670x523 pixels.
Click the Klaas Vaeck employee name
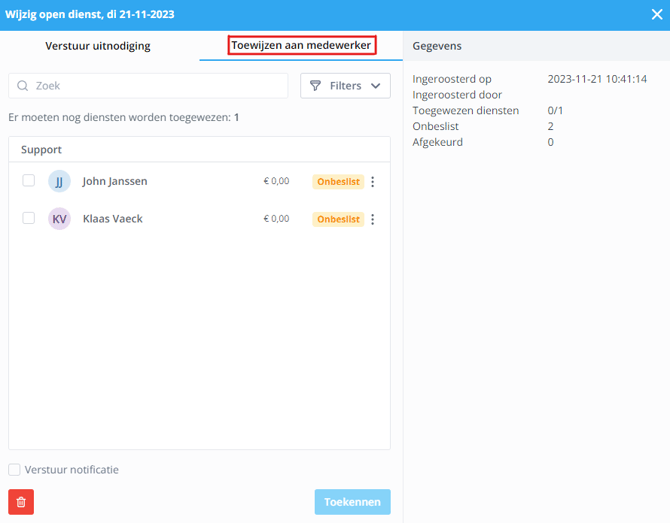[112, 219]
